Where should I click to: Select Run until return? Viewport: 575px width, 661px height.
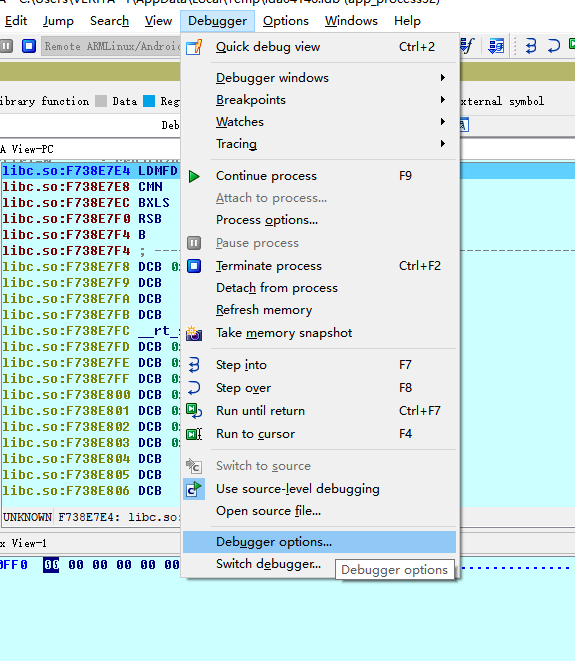(x=320, y=411)
